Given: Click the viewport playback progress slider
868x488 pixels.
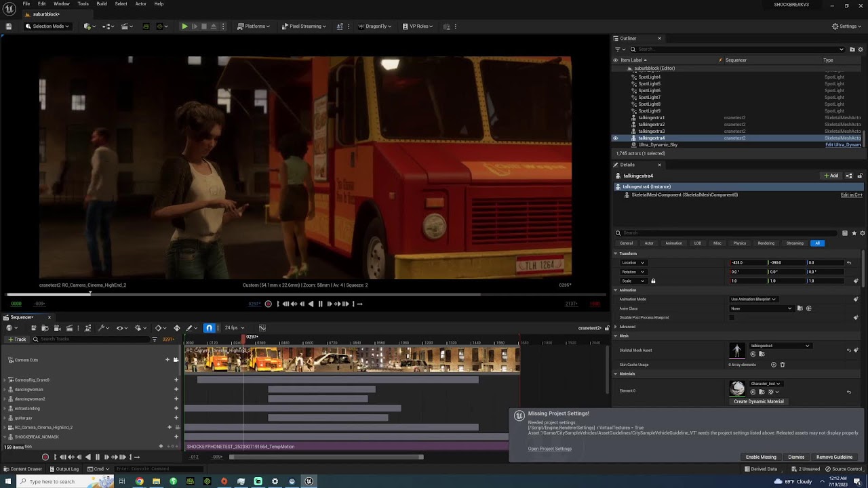Looking at the screenshot, I should pyautogui.click(x=307, y=294).
